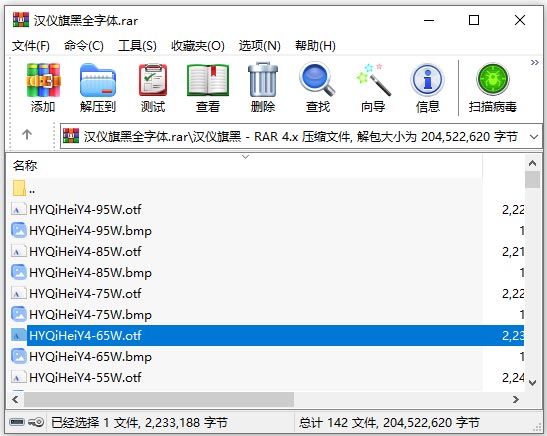Expand the toolbar overflow chevron
This screenshot has height=436, width=547.
pyautogui.click(x=534, y=63)
